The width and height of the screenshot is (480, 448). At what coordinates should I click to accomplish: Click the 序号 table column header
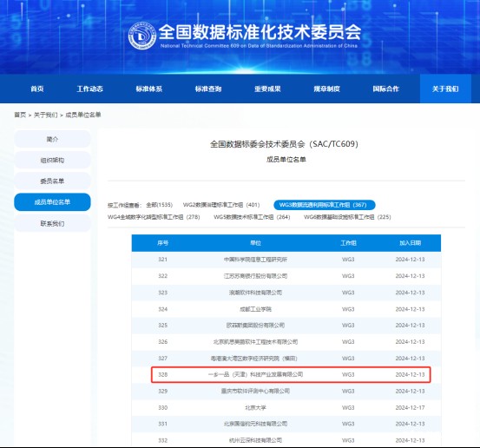[x=163, y=243]
